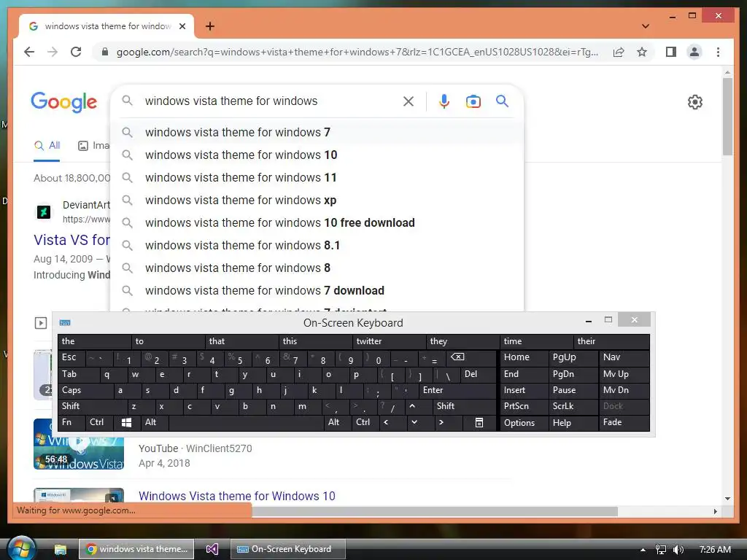747x560 pixels.
Task: Click the Chrome address bar URL
Action: 357,52
